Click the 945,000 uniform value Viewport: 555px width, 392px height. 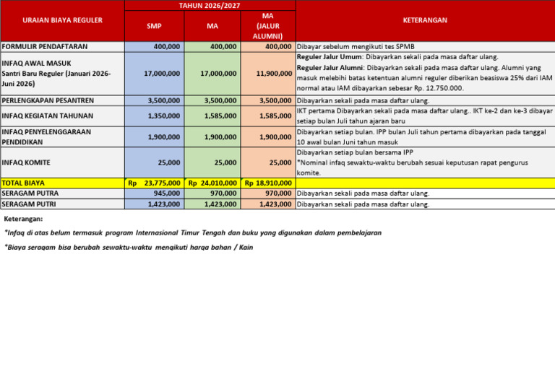click(x=167, y=193)
